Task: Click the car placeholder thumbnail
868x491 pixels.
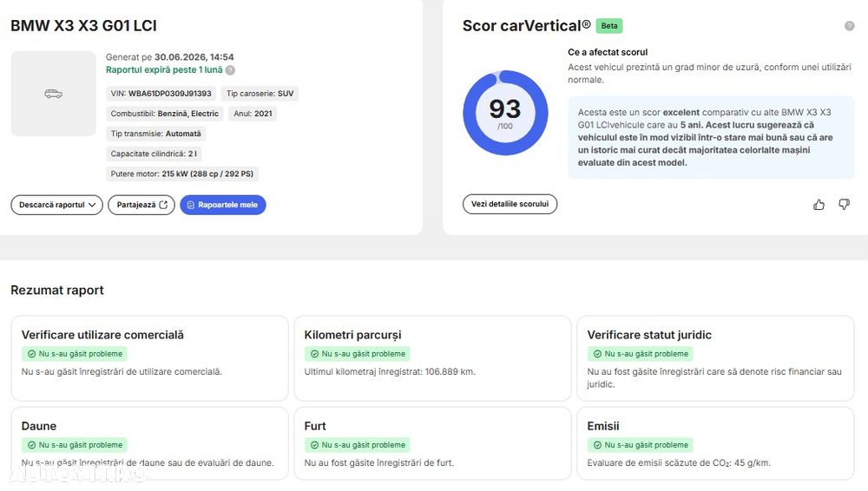Action: (53, 94)
